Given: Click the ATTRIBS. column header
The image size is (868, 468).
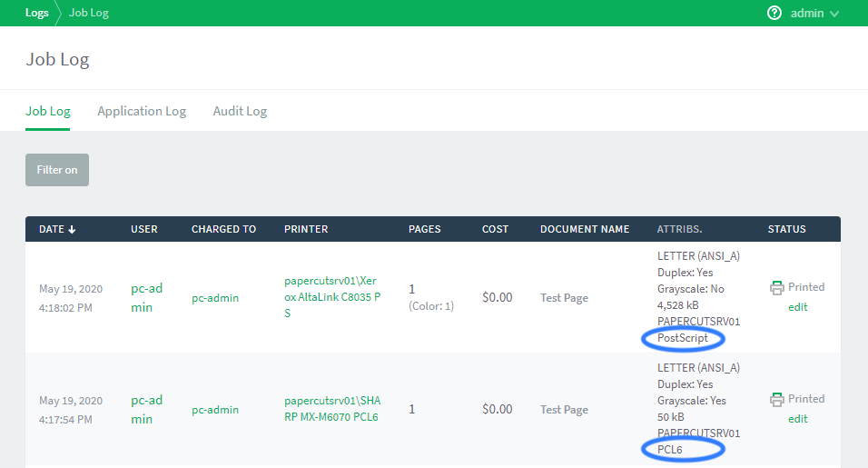Looking at the screenshot, I should click(x=679, y=229).
